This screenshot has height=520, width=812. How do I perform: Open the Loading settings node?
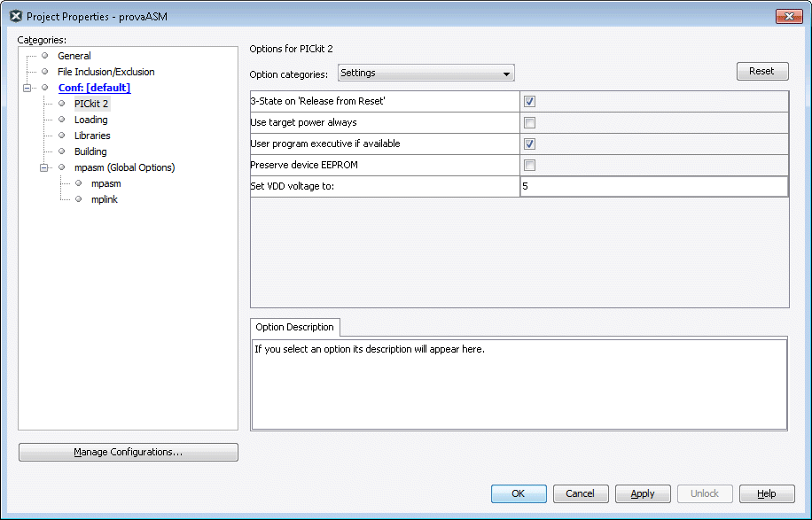(90, 120)
